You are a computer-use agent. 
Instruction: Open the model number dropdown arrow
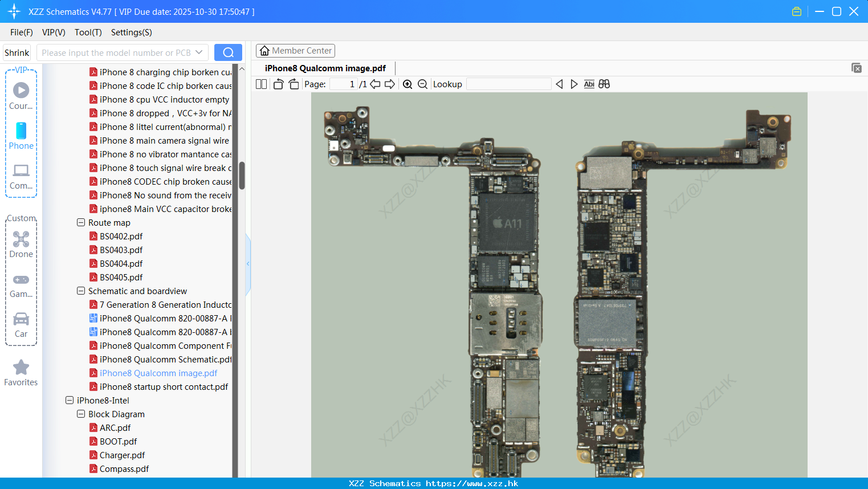pos(199,52)
